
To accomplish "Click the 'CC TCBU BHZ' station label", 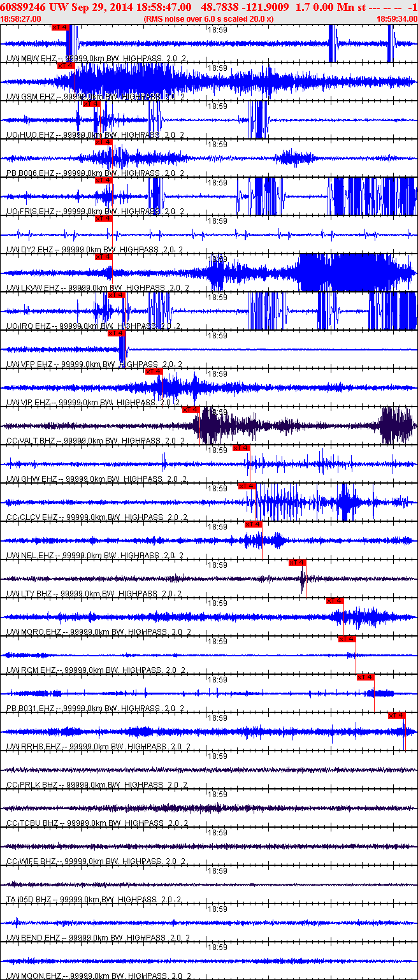I will tap(32, 823).
